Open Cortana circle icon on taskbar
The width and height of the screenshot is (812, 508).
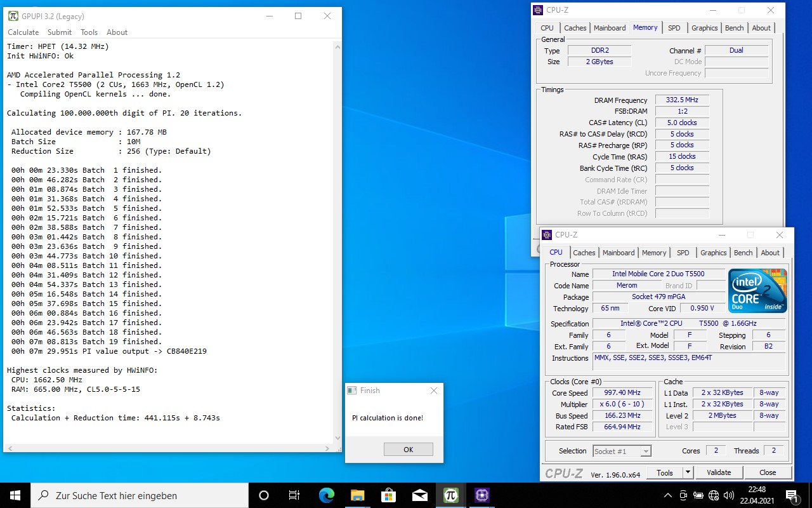coord(264,495)
